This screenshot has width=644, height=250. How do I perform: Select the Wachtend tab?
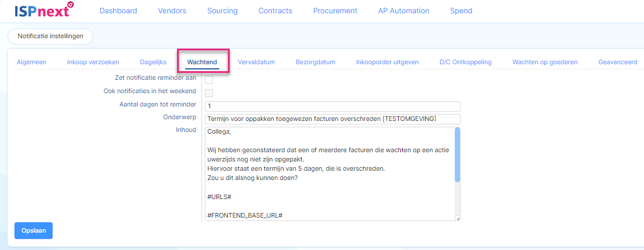click(203, 62)
